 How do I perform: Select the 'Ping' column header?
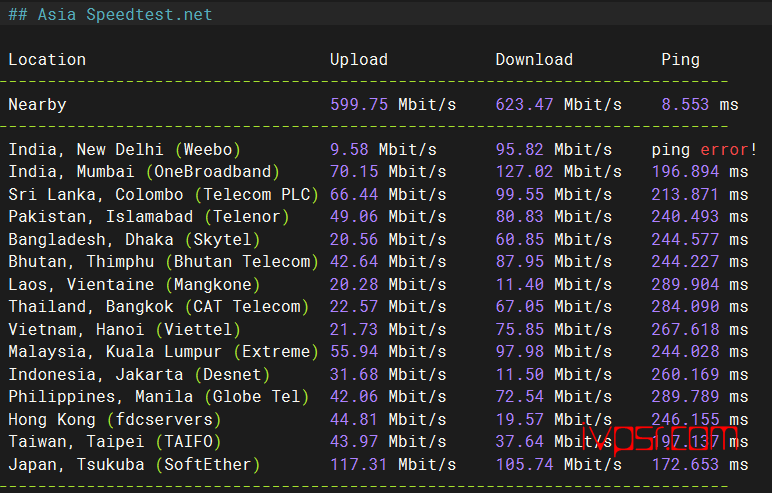(680, 60)
